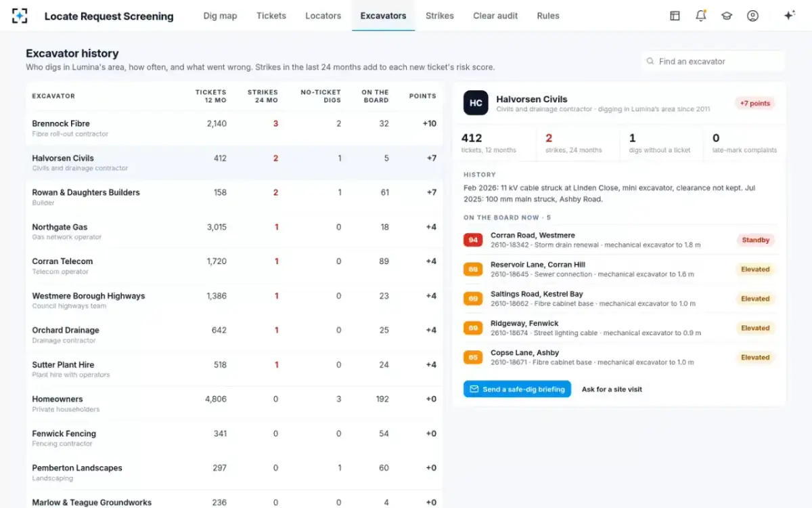The height and width of the screenshot is (508, 812).
Task: Open the user account icon
Action: click(x=752, y=16)
